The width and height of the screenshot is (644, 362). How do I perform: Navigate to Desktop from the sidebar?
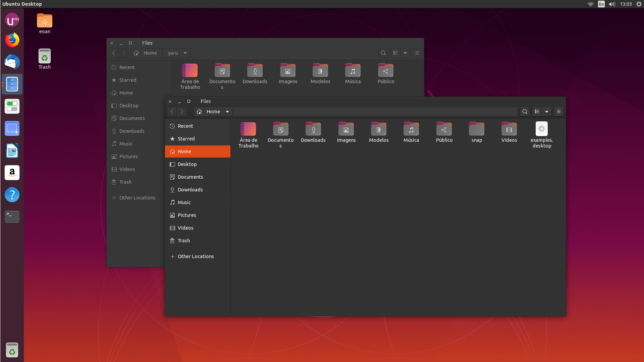click(187, 164)
